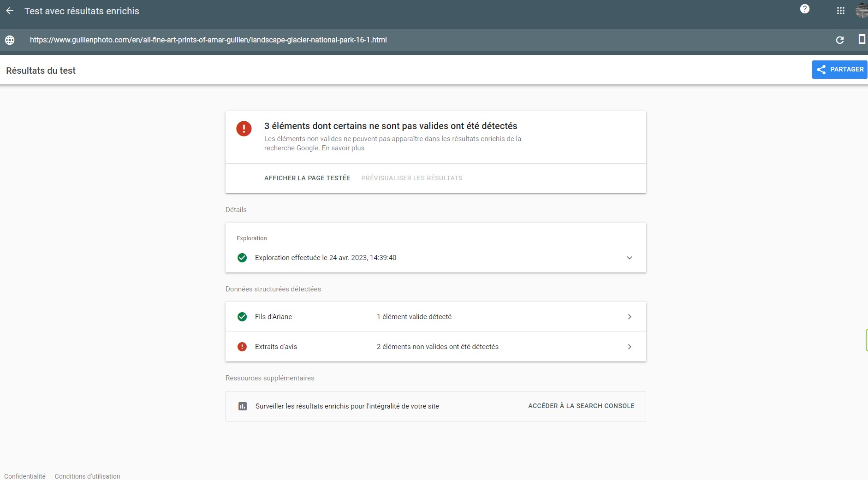The height and width of the screenshot is (480, 868).
Task: Expand the Exploration details chevron
Action: point(630,258)
